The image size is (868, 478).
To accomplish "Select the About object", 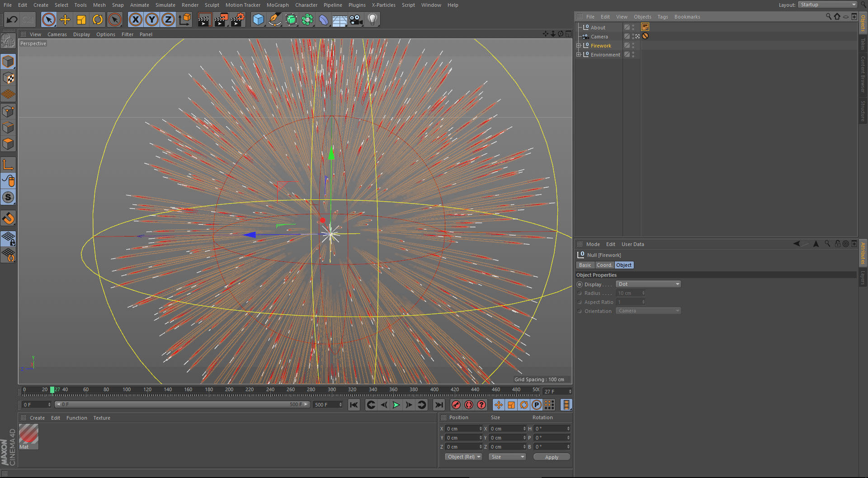I will coord(598,28).
